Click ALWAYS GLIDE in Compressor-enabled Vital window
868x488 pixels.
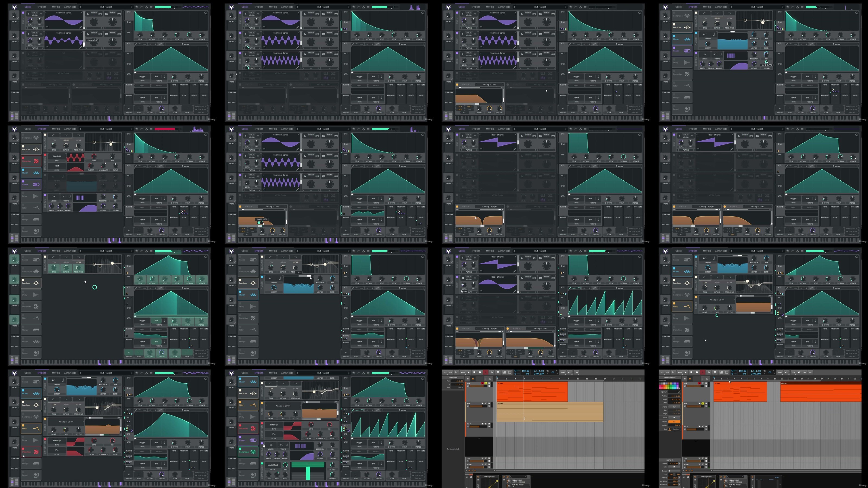pos(418,473)
